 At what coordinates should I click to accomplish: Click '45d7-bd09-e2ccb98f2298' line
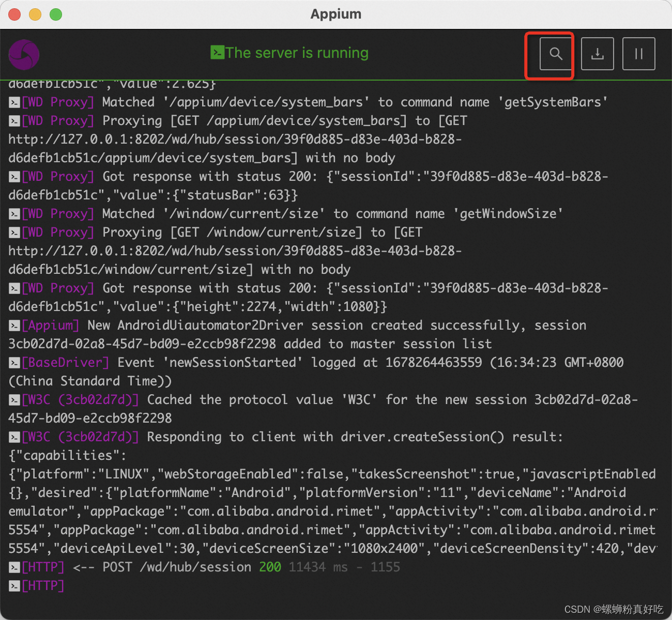pos(90,419)
